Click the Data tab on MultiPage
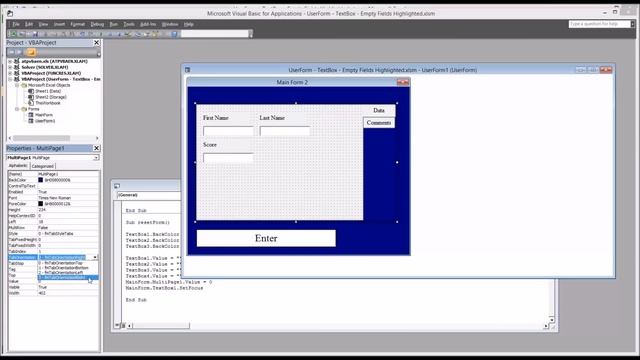The image size is (640, 360). (x=379, y=111)
